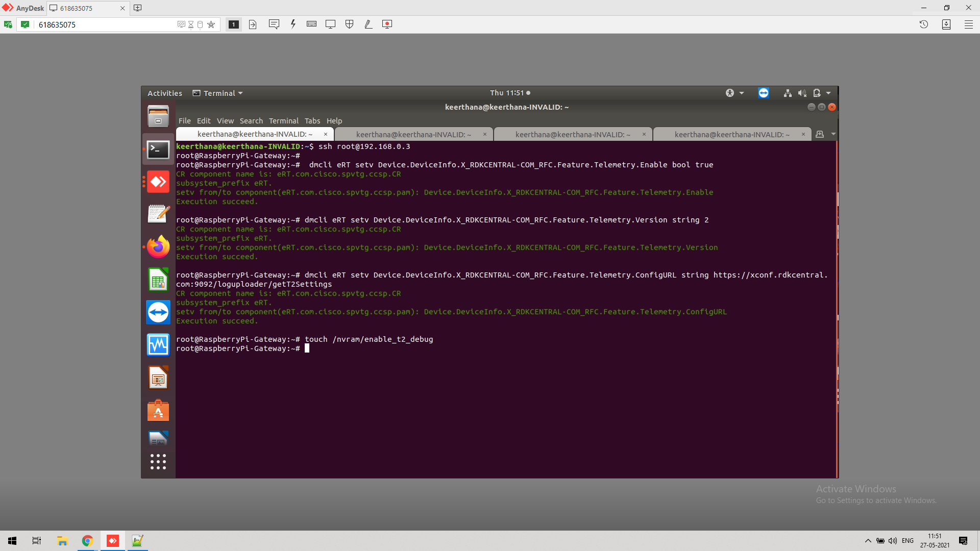The width and height of the screenshot is (980, 551).
Task: Open AnyDesk display settings monitor icon
Action: click(330, 24)
